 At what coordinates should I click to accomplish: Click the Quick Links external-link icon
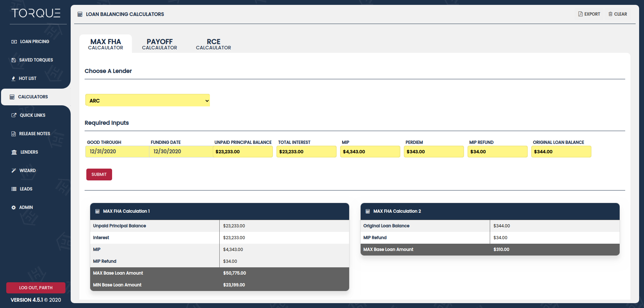pos(14,115)
